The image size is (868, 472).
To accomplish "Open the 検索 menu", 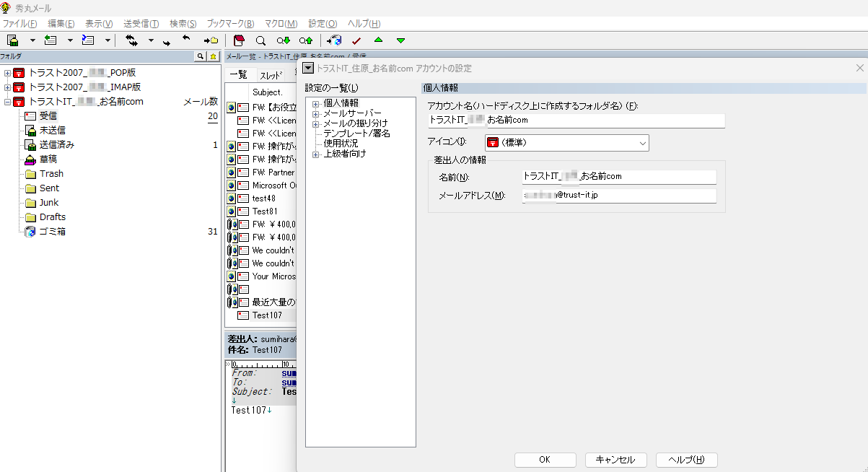I will pyautogui.click(x=183, y=24).
